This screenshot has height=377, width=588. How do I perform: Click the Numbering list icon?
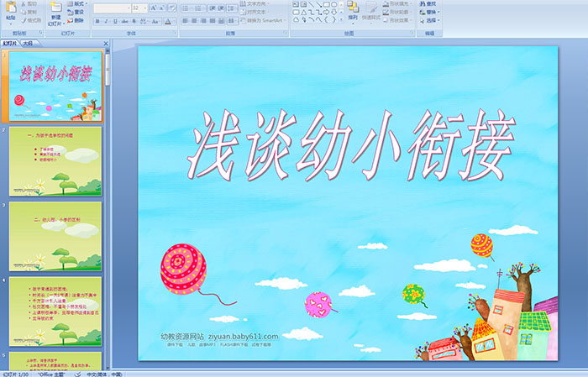[x=199, y=8]
